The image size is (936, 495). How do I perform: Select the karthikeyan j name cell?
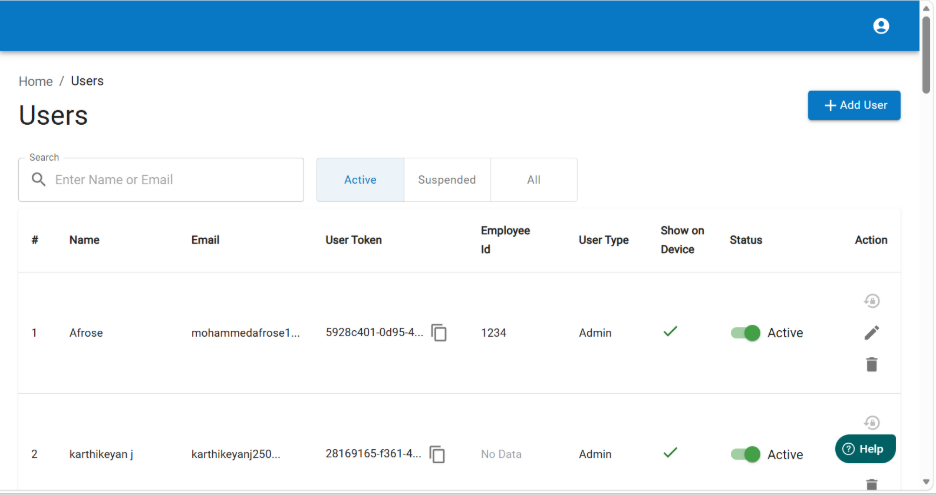point(101,454)
